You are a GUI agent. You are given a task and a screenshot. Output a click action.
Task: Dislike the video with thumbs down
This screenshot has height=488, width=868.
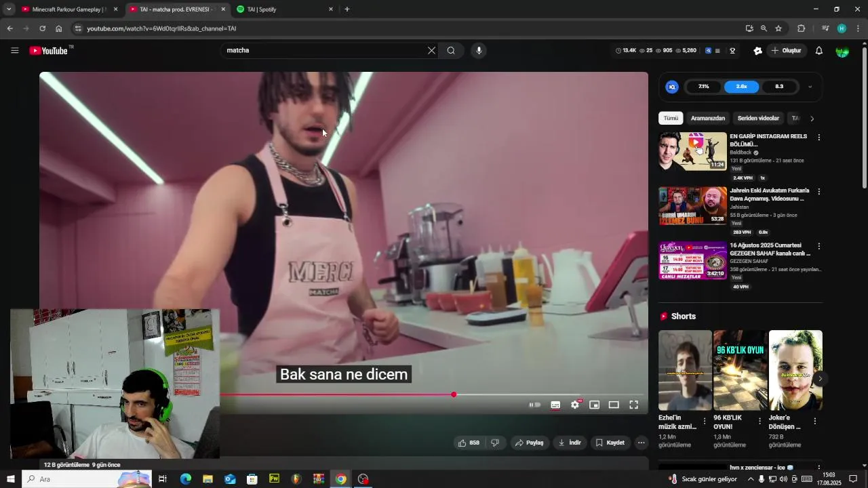pos(495,443)
